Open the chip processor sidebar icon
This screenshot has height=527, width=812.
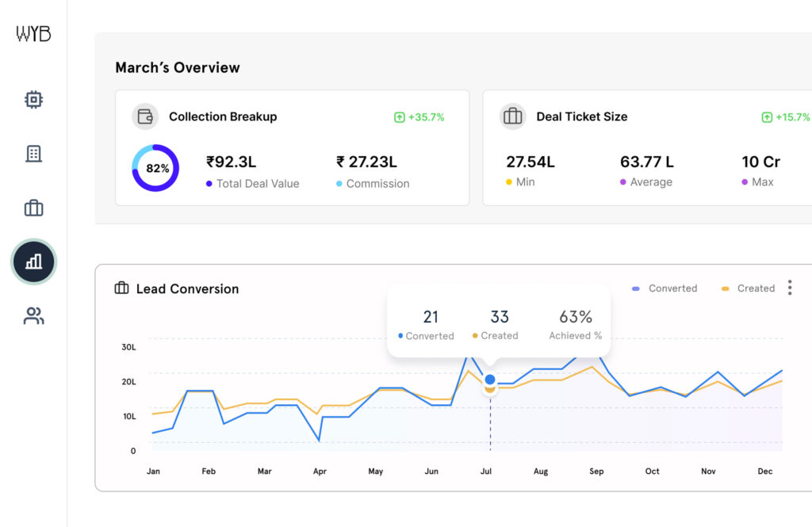[x=33, y=100]
